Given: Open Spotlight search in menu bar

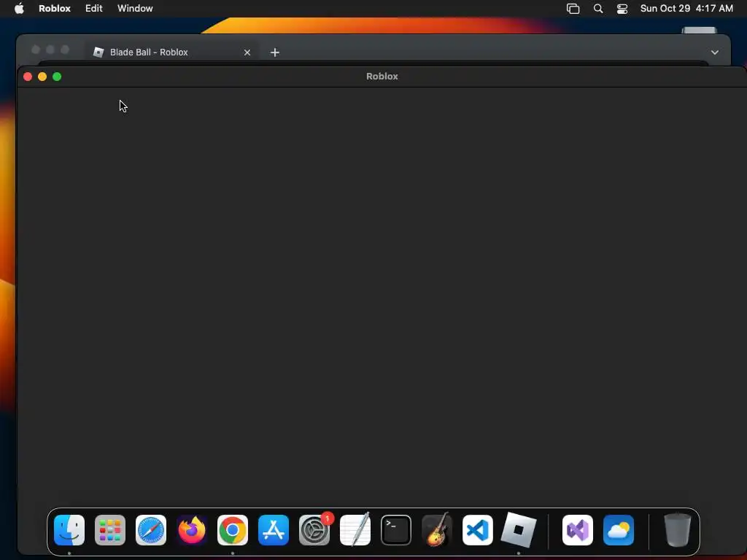Looking at the screenshot, I should 598,9.
